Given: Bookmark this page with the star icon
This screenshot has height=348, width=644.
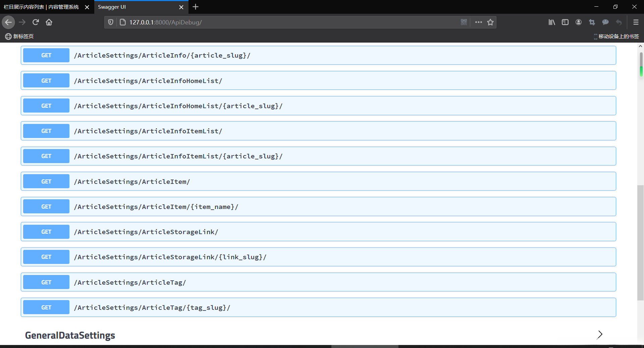Looking at the screenshot, I should (x=490, y=22).
